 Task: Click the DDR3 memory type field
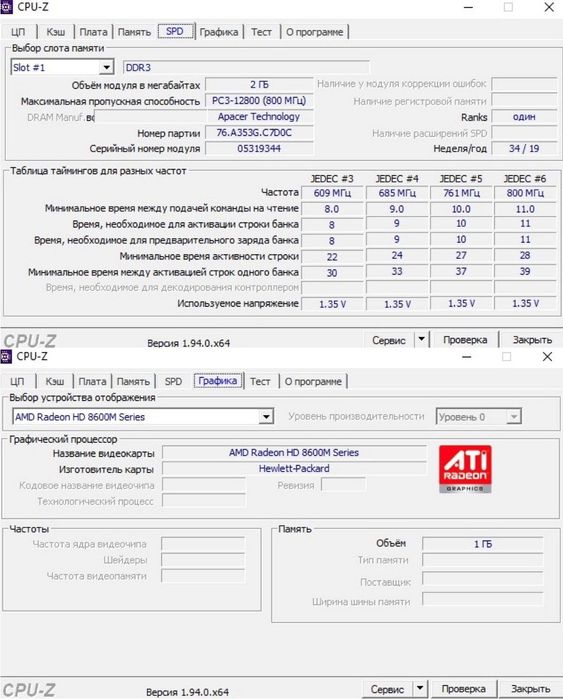click(x=246, y=68)
